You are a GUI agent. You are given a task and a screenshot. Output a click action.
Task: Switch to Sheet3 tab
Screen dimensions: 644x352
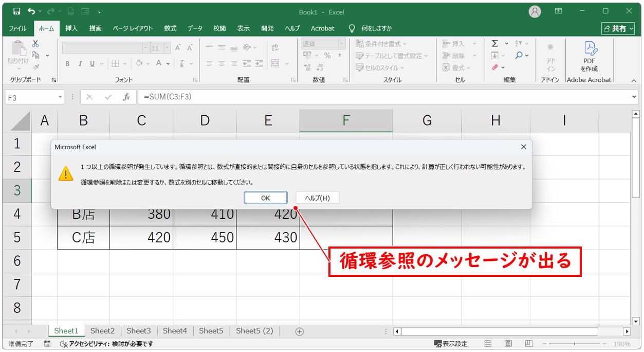click(x=139, y=331)
